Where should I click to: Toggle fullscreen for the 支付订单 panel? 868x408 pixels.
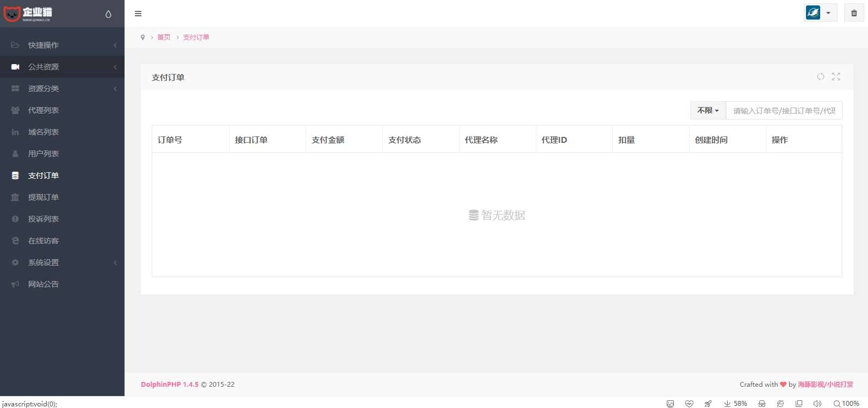coord(836,77)
